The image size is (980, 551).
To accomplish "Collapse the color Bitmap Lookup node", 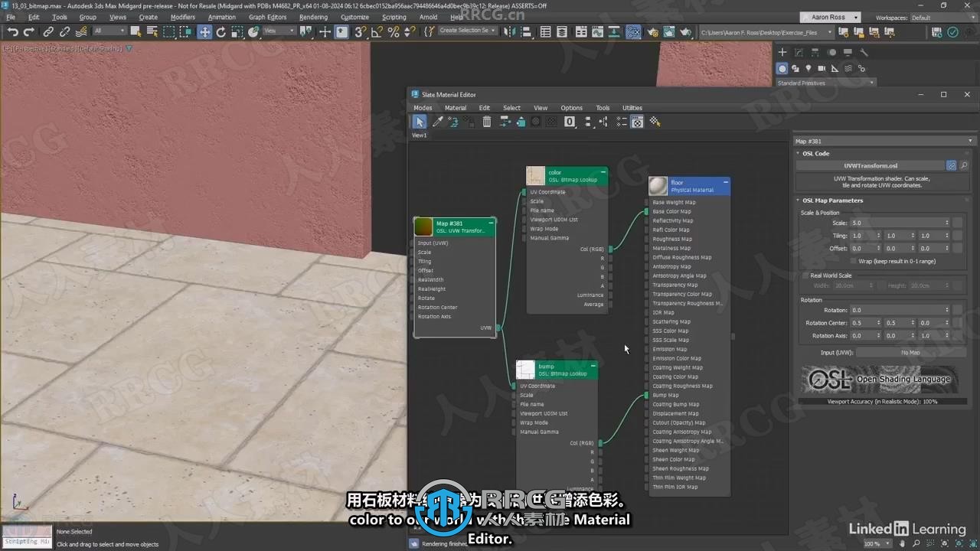I will click(603, 172).
